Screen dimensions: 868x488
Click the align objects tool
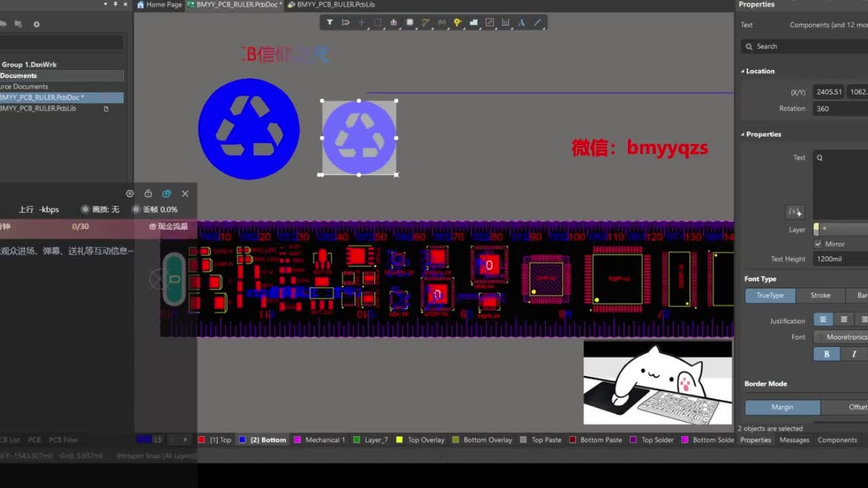pyautogui.click(x=393, y=22)
